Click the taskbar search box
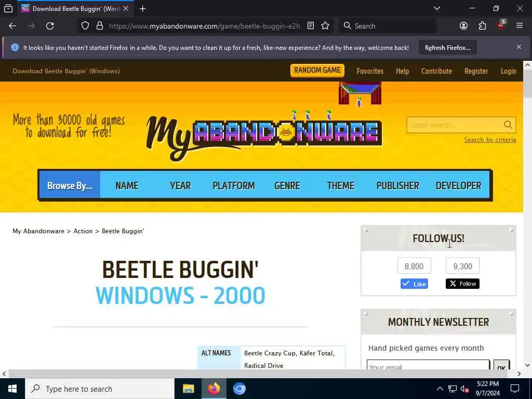Viewport: 532px width, 399px height. 100,389
